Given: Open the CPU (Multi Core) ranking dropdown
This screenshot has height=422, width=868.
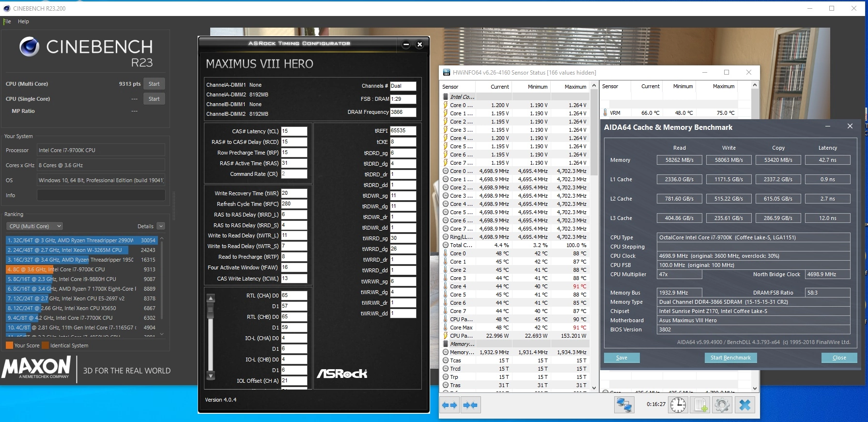Looking at the screenshot, I should (x=35, y=226).
